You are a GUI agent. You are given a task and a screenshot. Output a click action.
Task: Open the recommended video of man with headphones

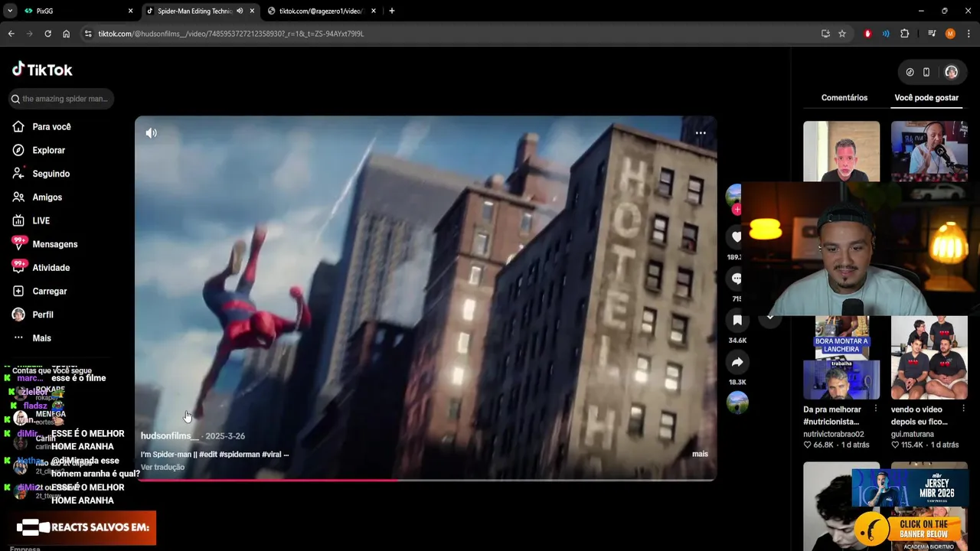pos(929,152)
